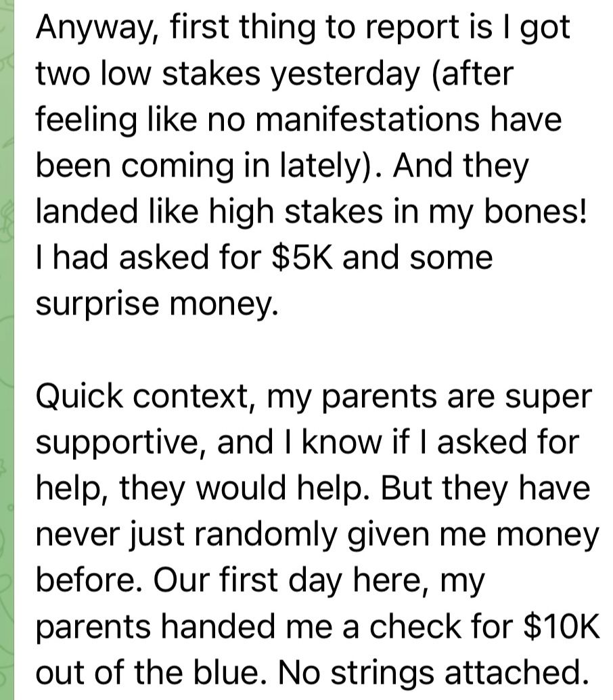Image resolution: width=613 pixels, height=700 pixels.
Task: Tap the phrase "surprise money"
Action: [x=156, y=303]
